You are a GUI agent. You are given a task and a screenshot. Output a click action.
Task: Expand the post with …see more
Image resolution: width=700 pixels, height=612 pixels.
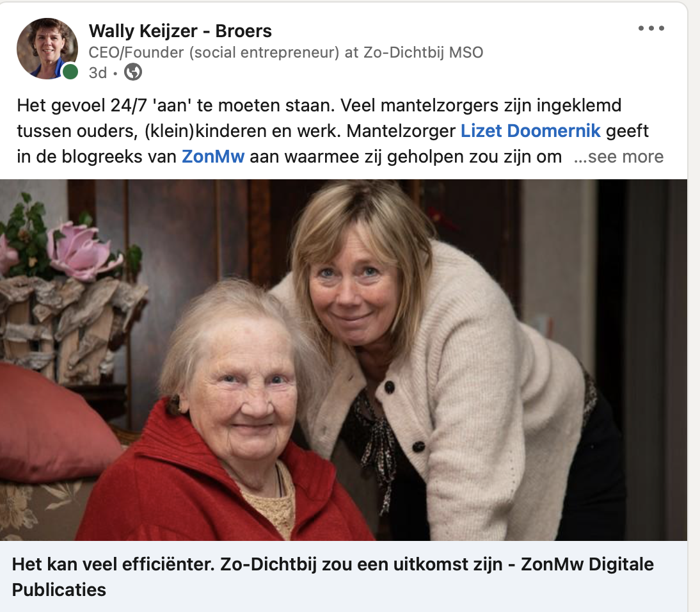pyautogui.click(x=618, y=157)
